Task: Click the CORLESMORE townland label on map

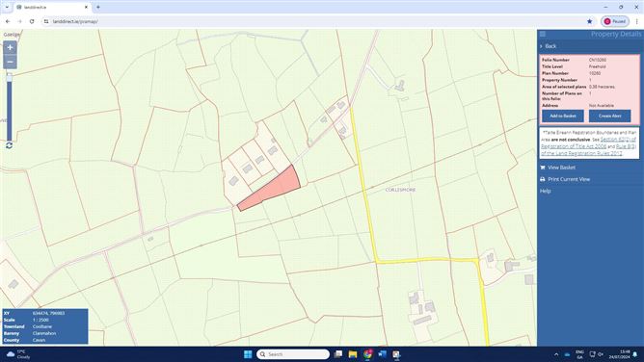Action: [400, 190]
